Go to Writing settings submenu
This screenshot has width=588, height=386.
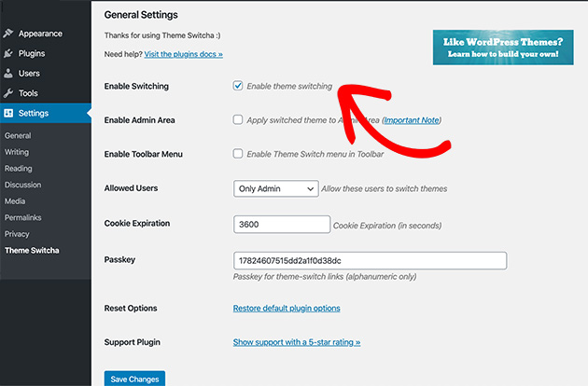point(17,152)
